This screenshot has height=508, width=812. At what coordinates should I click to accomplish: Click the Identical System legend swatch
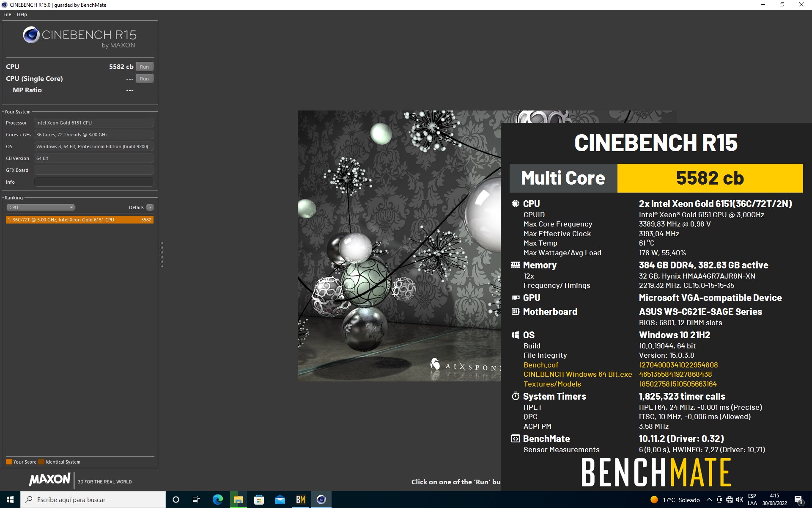coord(41,462)
